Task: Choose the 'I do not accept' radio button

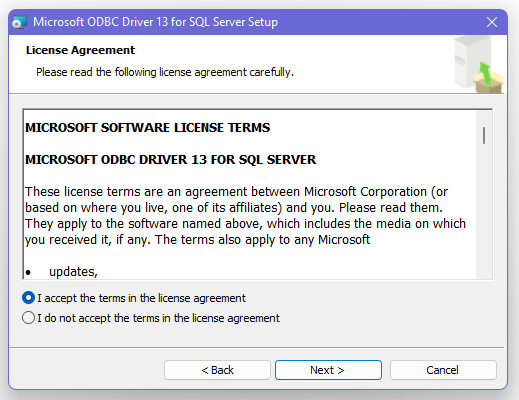Action: pos(28,318)
